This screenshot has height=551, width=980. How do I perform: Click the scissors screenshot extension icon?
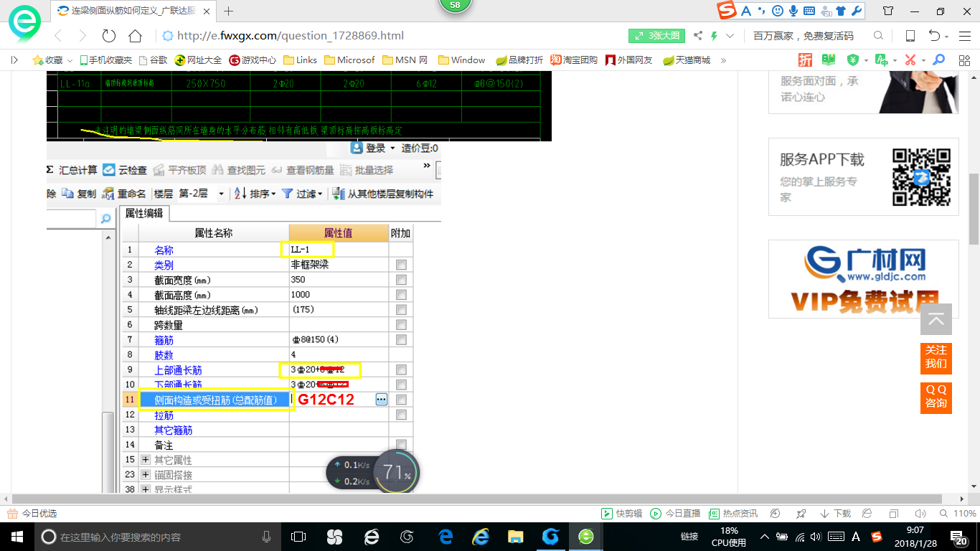(910, 60)
